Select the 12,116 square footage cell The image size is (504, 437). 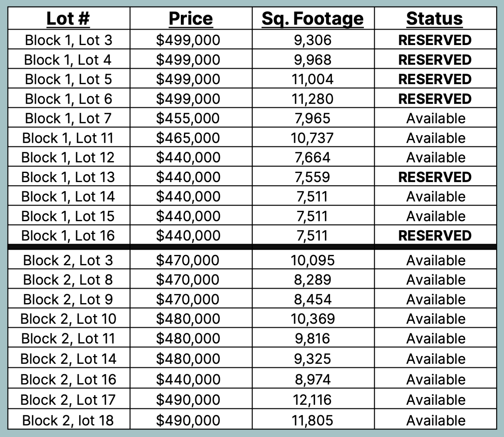[x=312, y=400]
